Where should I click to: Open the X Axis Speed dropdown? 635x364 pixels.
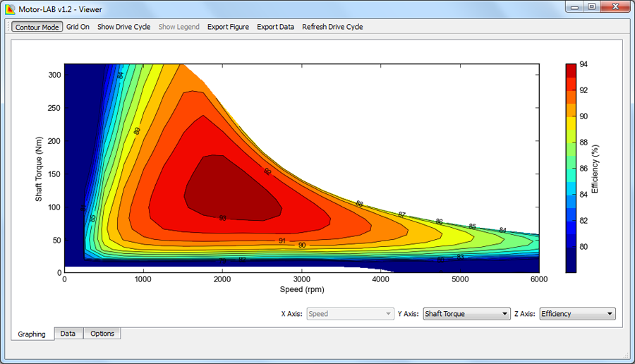pos(350,314)
